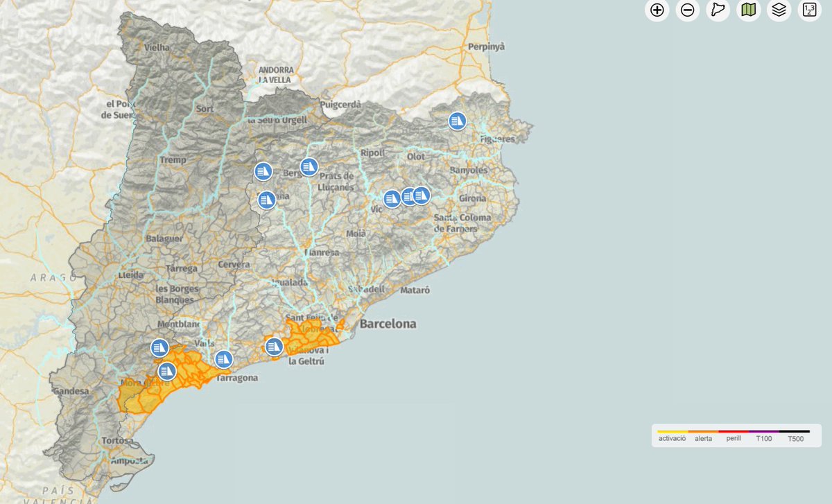Click the Tàrrega label
The image size is (832, 504).
[x=182, y=268]
